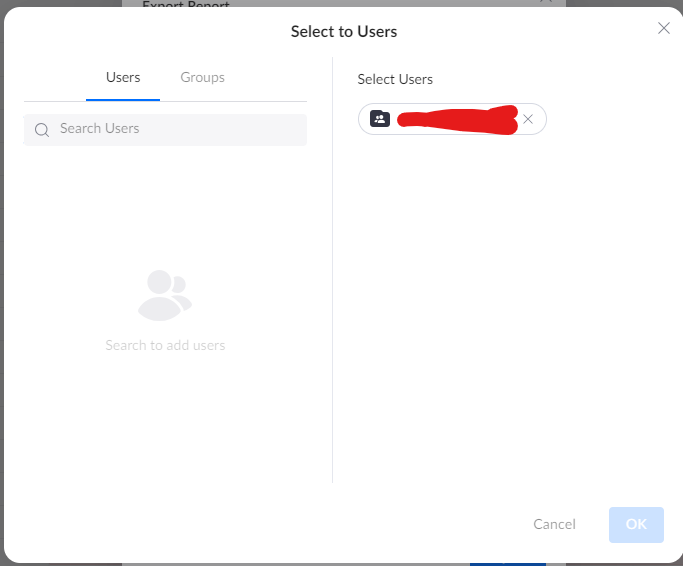Screen dimensions: 683x566
Task: Open the Groups tab
Action: [202, 77]
